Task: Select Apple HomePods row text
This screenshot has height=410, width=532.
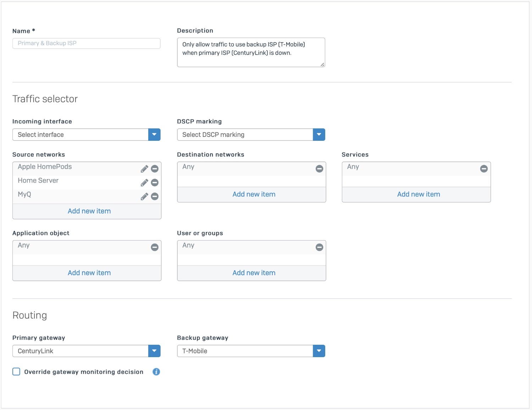Action: click(x=45, y=167)
